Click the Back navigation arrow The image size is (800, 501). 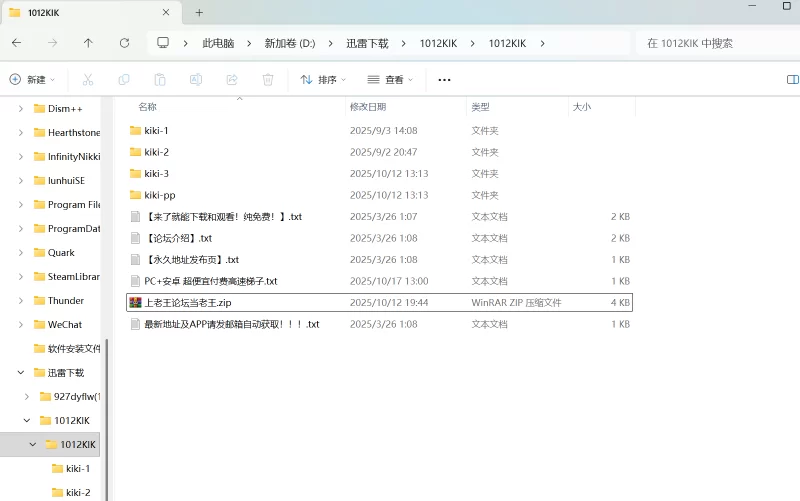click(x=17, y=43)
